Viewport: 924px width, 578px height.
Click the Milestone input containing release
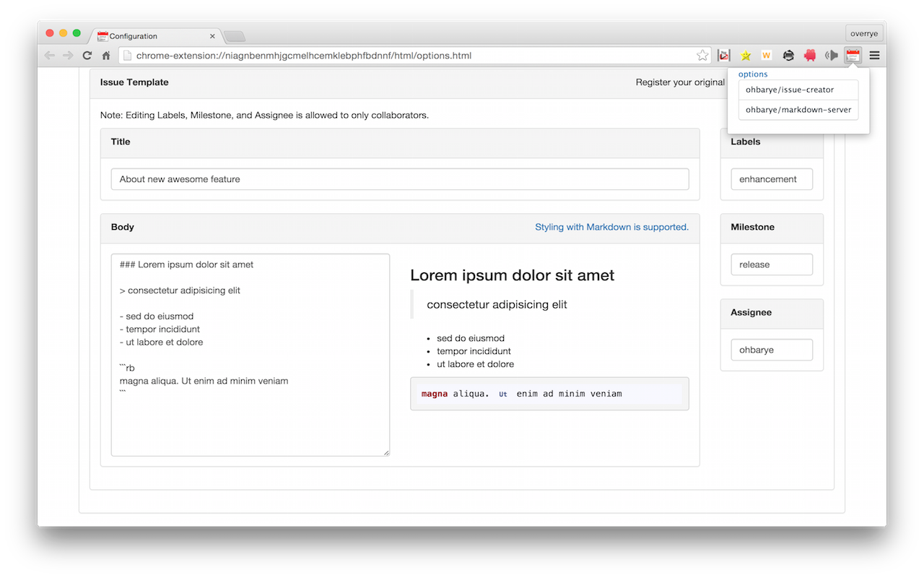tap(772, 264)
